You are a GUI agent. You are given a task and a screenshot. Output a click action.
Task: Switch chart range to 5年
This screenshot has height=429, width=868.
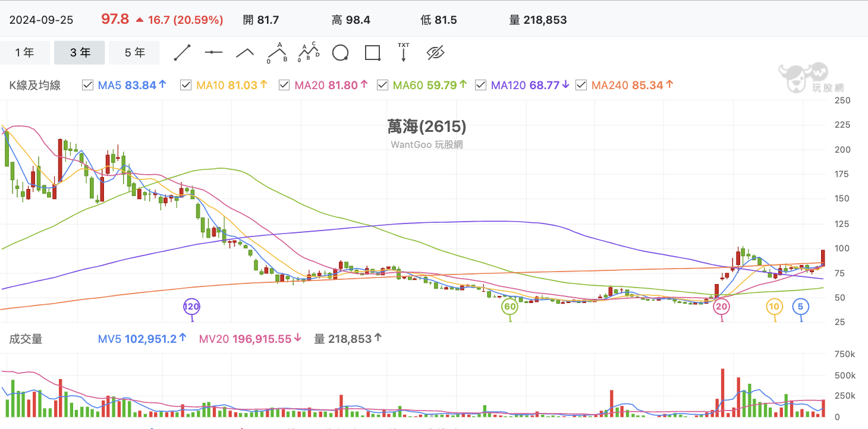pyautogui.click(x=134, y=53)
